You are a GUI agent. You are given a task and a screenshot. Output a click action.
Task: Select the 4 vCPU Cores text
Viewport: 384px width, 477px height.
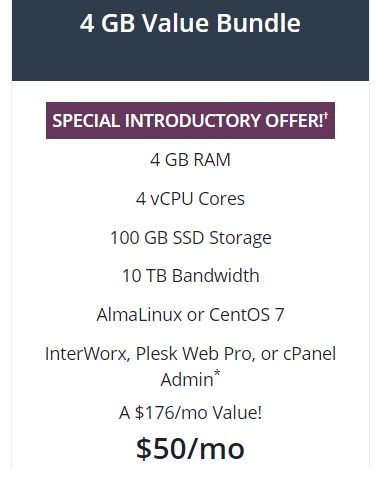tap(190, 199)
